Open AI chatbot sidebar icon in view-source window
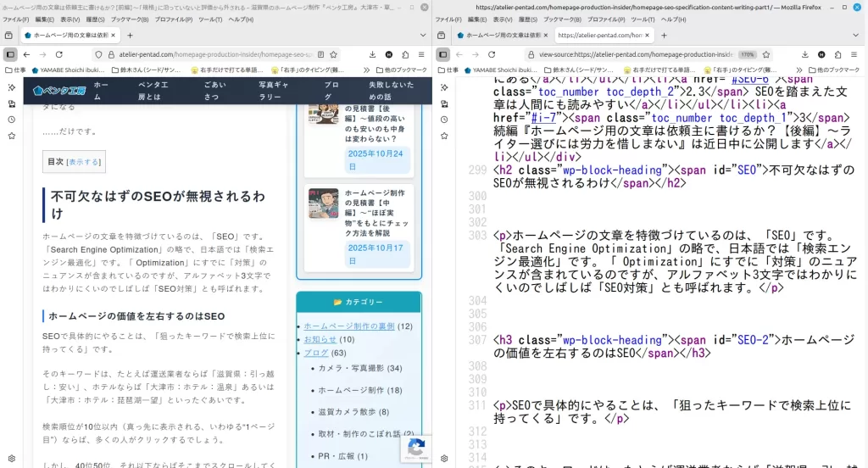This screenshot has width=868, height=468. [x=444, y=87]
